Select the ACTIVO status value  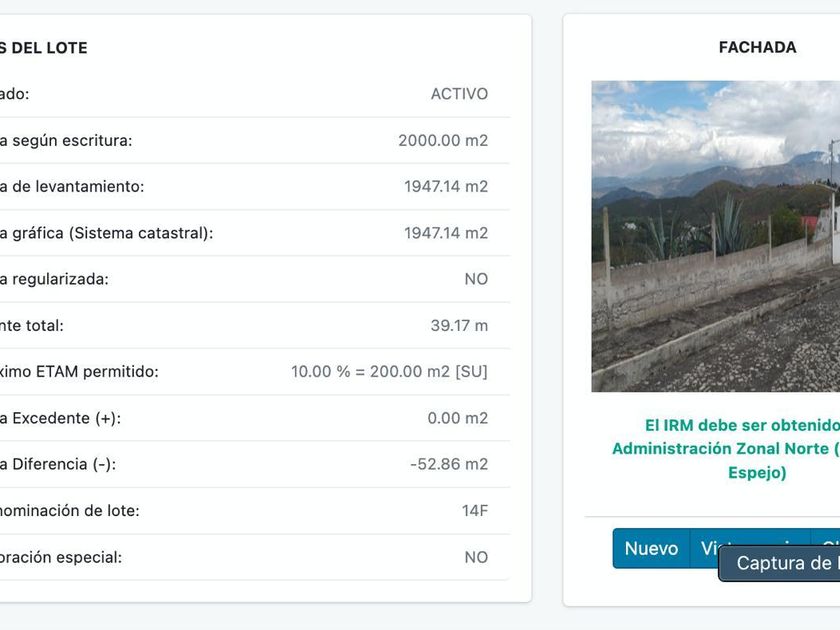click(x=459, y=94)
